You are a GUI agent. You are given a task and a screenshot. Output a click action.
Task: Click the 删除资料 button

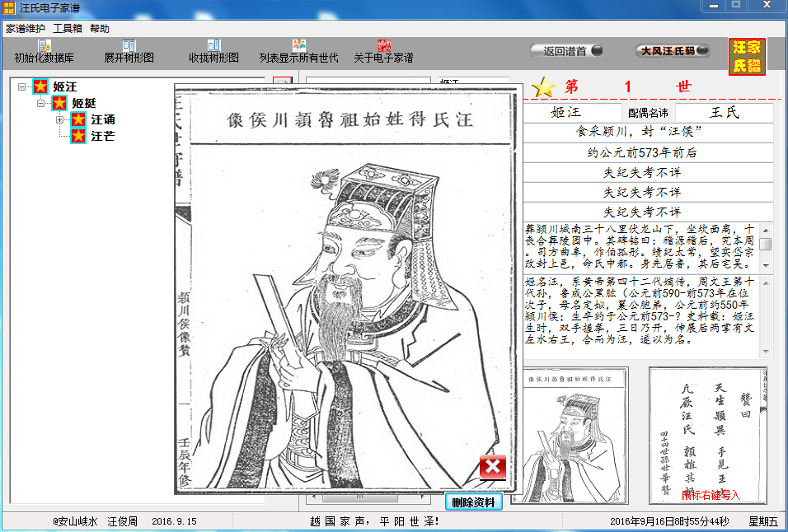pyautogui.click(x=474, y=501)
